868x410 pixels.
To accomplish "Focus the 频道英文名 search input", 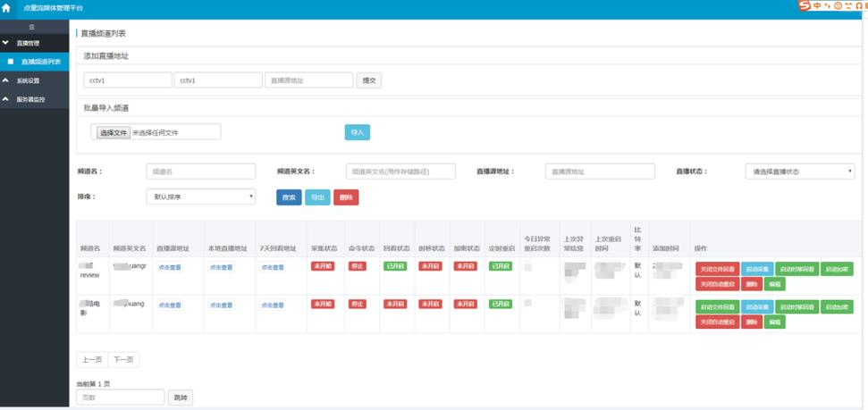I will pyautogui.click(x=400, y=172).
